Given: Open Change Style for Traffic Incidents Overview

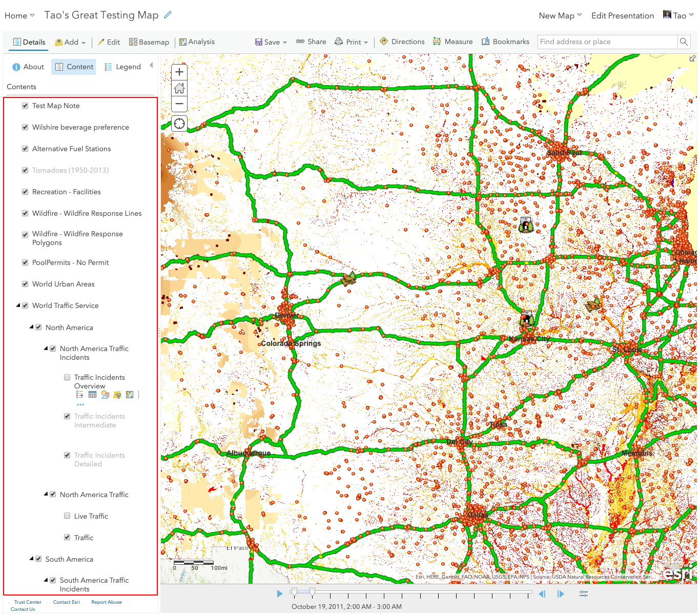Looking at the screenshot, I should click(x=105, y=394).
